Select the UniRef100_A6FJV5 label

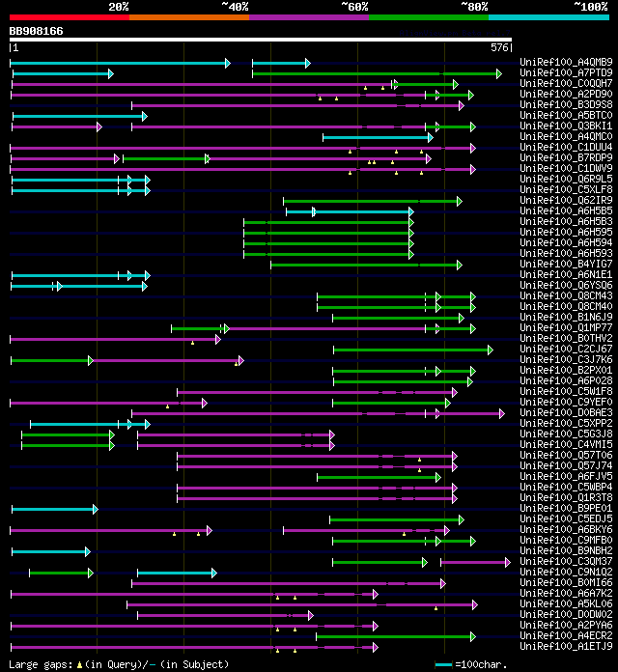[x=566, y=476]
